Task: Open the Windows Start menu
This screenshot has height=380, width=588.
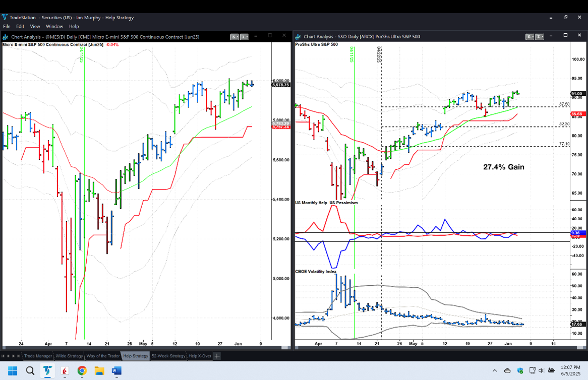Action: pos(13,371)
